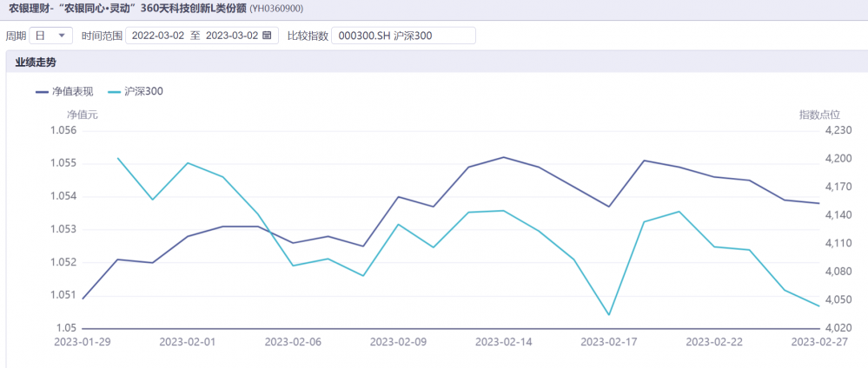
Task: Click the dark blue 净值表现 legend line marker
Action: pyautogui.click(x=43, y=91)
